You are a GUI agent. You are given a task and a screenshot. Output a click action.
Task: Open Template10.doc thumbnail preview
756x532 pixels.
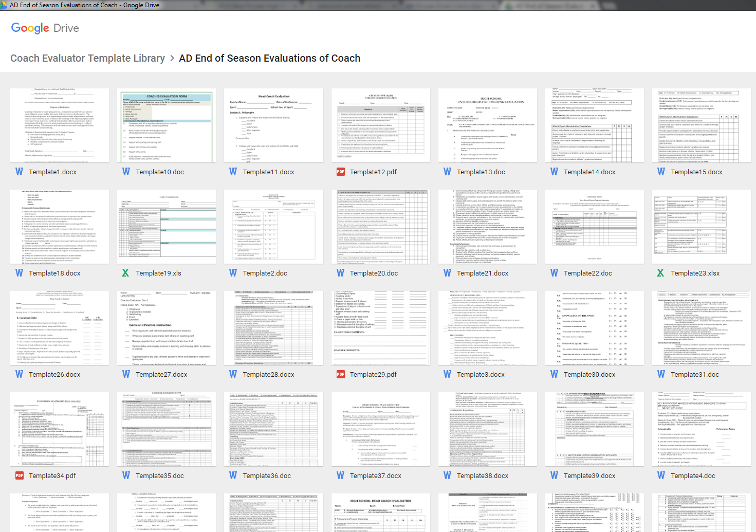[x=167, y=125]
